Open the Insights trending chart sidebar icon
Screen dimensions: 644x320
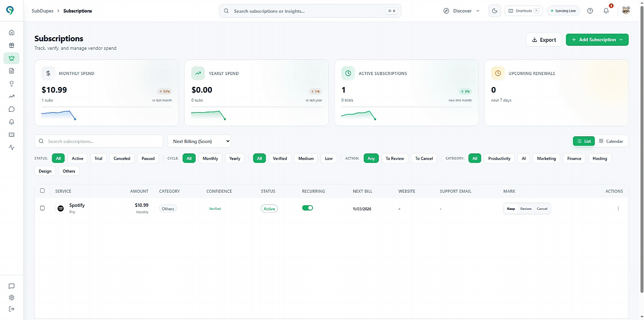[12, 96]
